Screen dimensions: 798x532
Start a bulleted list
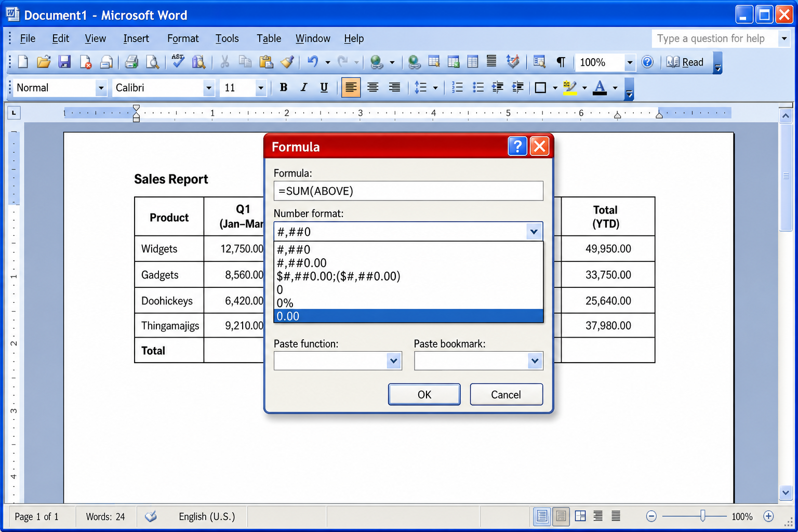pyautogui.click(x=478, y=87)
